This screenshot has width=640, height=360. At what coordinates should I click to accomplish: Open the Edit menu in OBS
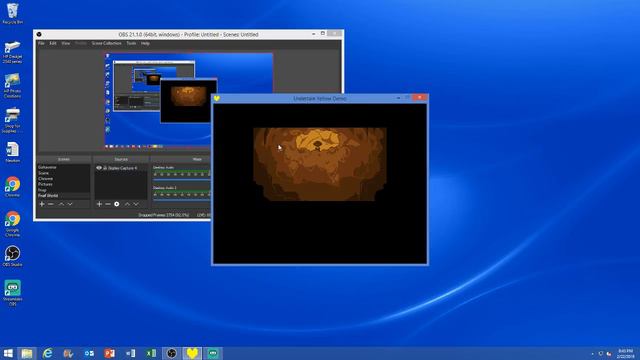[x=53, y=43]
